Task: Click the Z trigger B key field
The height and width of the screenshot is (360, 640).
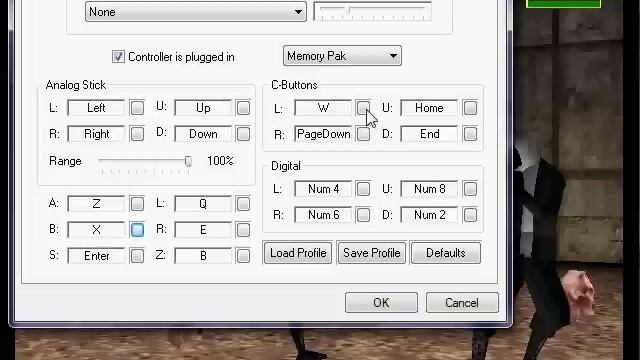Action: pyautogui.click(x=203, y=256)
